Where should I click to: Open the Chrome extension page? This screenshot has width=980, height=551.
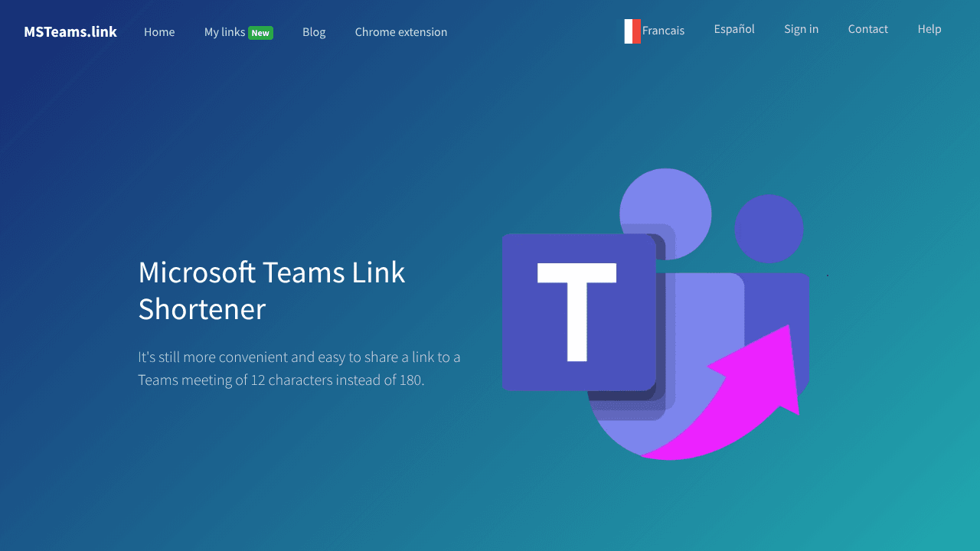point(401,32)
